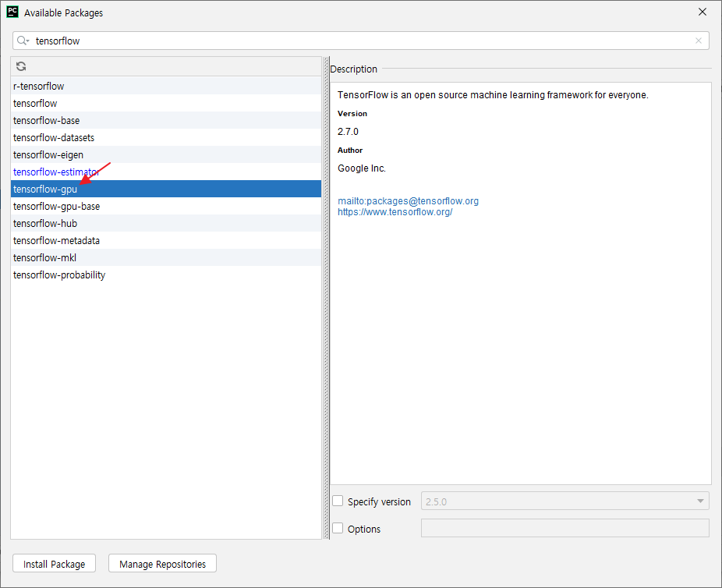Select the tensorflow-probability package
Image resolution: width=722 pixels, height=588 pixels.
coord(166,275)
